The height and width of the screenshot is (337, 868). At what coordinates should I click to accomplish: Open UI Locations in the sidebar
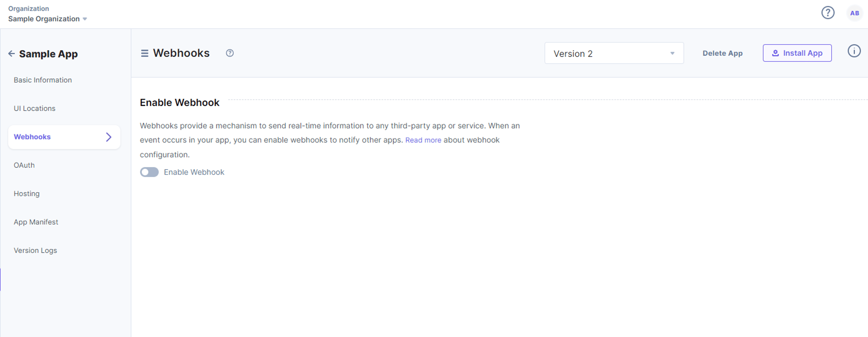coord(34,108)
